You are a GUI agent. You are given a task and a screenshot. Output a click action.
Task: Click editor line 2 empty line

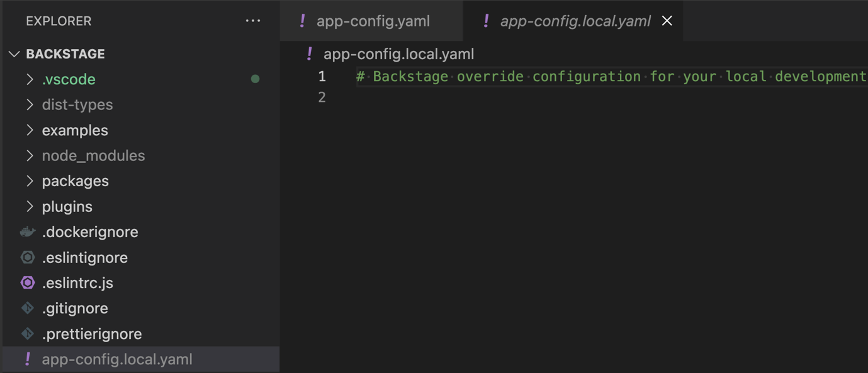click(x=566, y=97)
